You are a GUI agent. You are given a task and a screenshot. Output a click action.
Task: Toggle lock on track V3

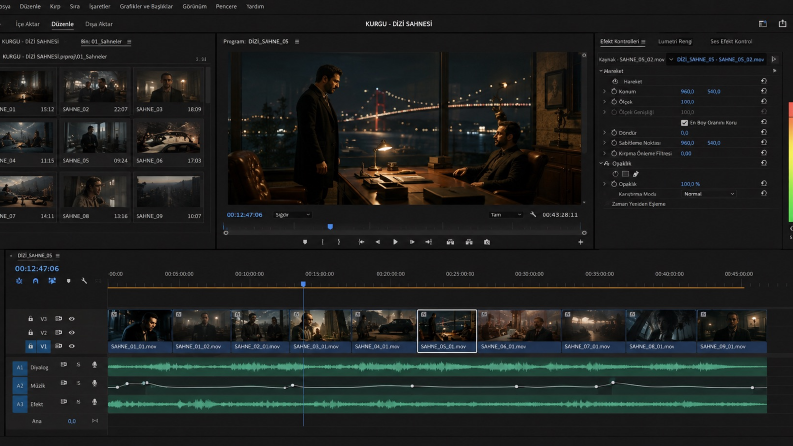pyautogui.click(x=30, y=319)
